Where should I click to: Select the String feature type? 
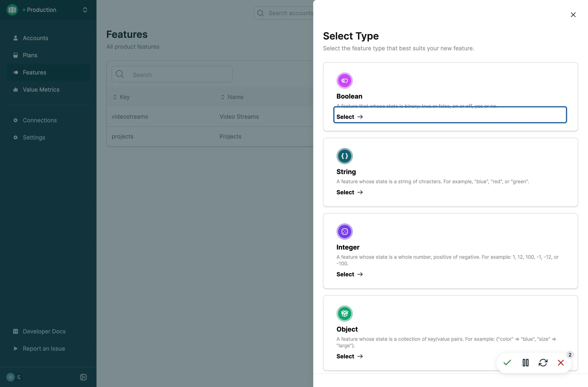tap(350, 192)
